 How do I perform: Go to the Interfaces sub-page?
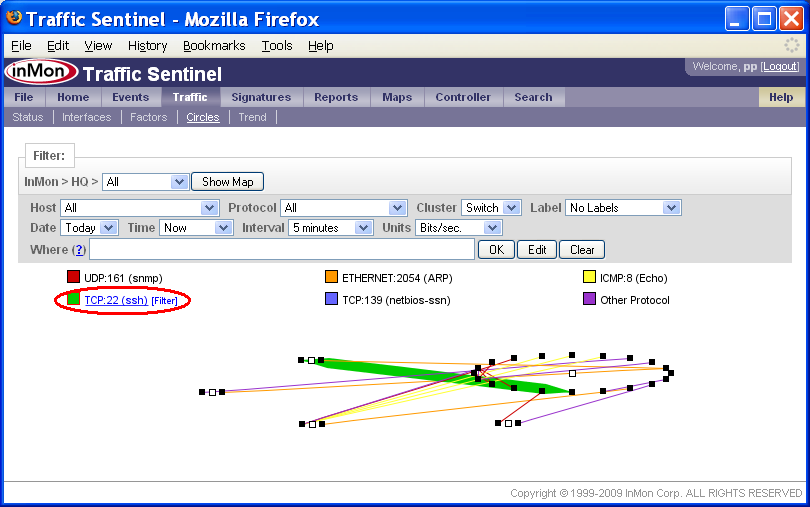pos(87,117)
